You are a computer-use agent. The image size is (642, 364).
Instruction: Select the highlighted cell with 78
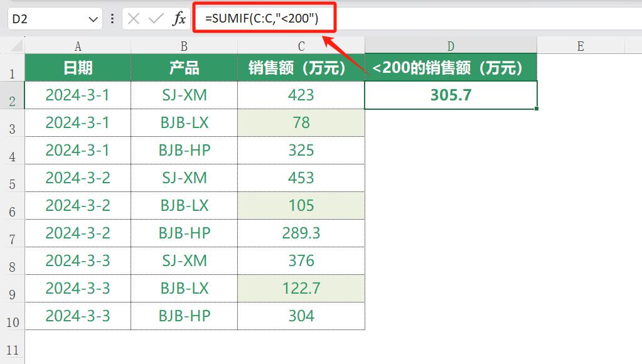pyautogui.click(x=301, y=123)
